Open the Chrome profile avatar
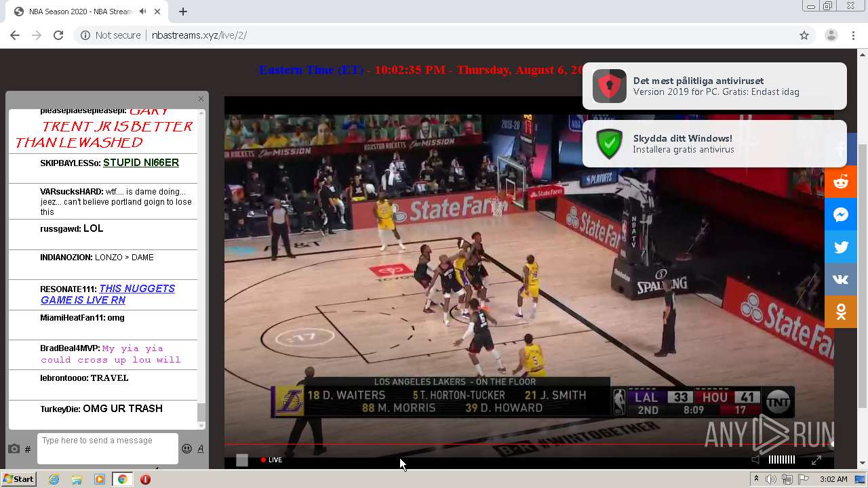The height and width of the screenshot is (488, 868). point(831,35)
